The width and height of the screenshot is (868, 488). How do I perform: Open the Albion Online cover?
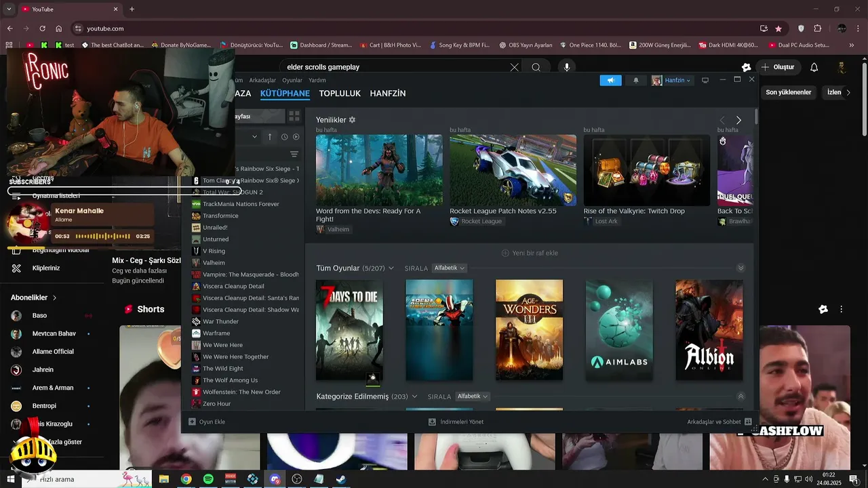(x=709, y=330)
